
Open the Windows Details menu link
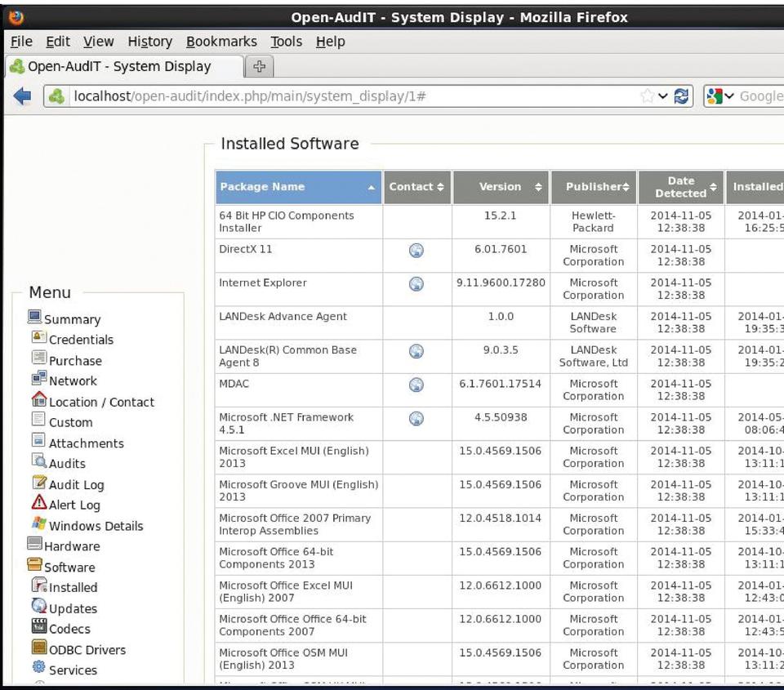96,526
